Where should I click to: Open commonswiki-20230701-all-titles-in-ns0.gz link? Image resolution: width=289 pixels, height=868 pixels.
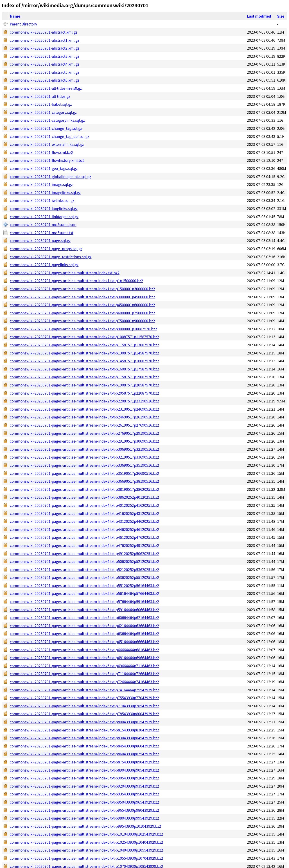tap(46, 88)
